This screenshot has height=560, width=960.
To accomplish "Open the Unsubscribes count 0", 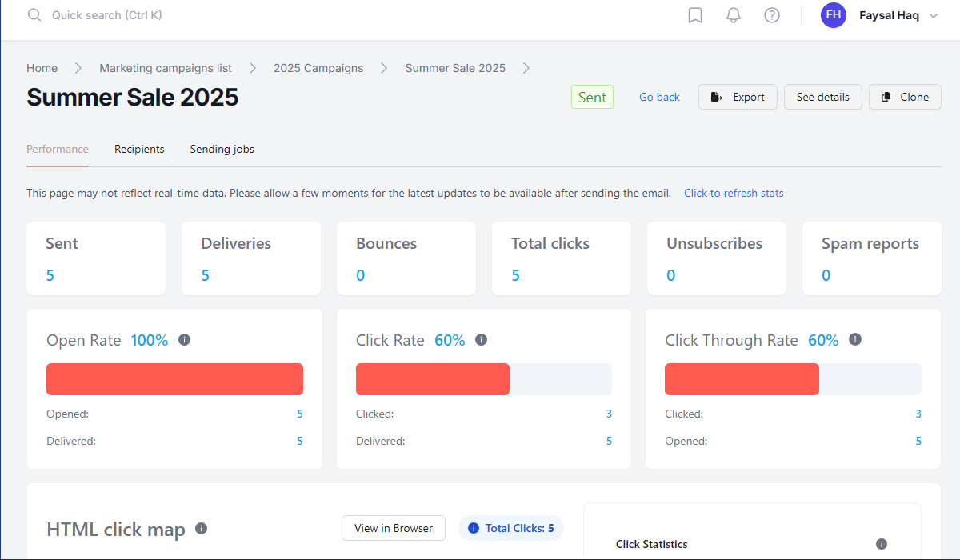I will (670, 275).
